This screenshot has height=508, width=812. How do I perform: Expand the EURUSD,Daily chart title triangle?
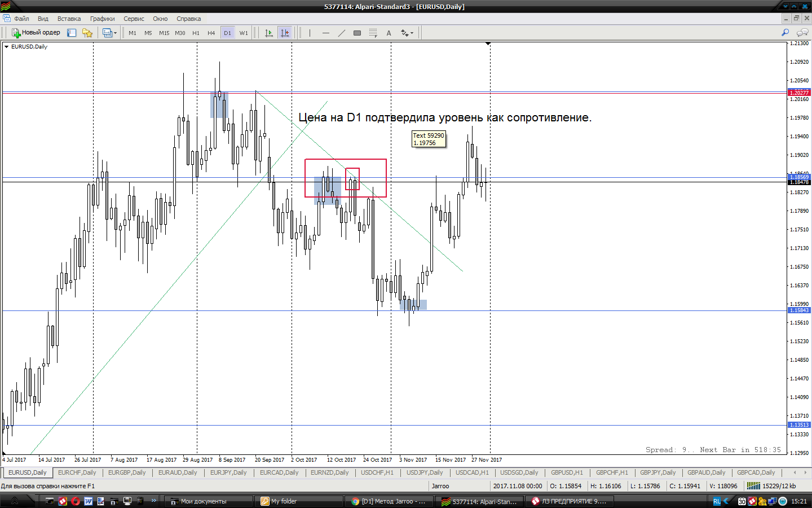[6, 47]
